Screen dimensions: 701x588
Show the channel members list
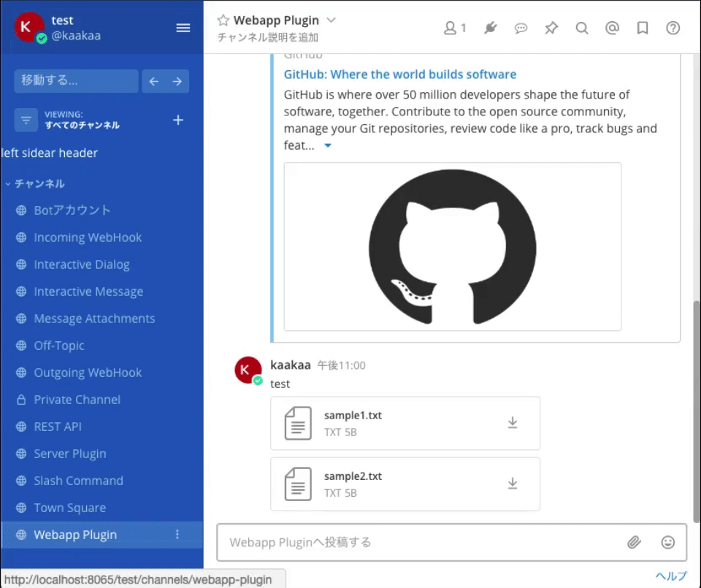tap(455, 28)
